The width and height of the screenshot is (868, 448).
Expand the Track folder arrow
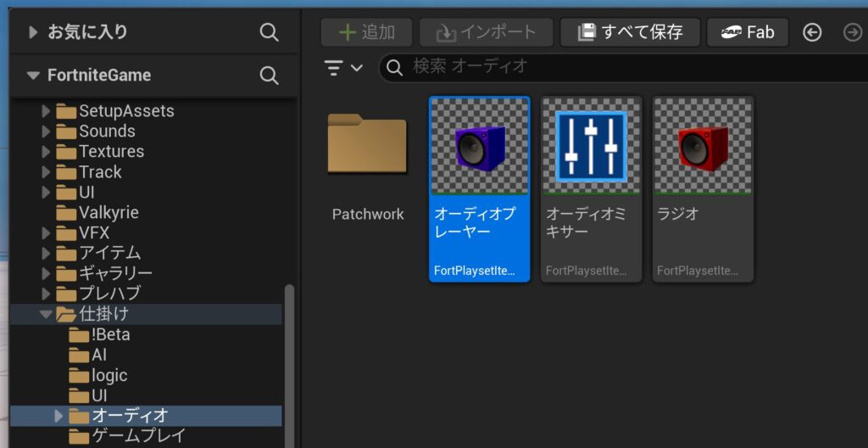click(47, 172)
